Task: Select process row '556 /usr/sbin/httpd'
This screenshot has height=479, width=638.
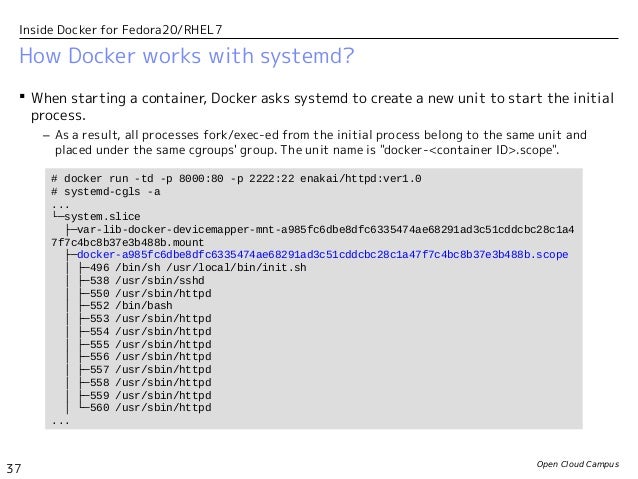Action: (x=146, y=357)
